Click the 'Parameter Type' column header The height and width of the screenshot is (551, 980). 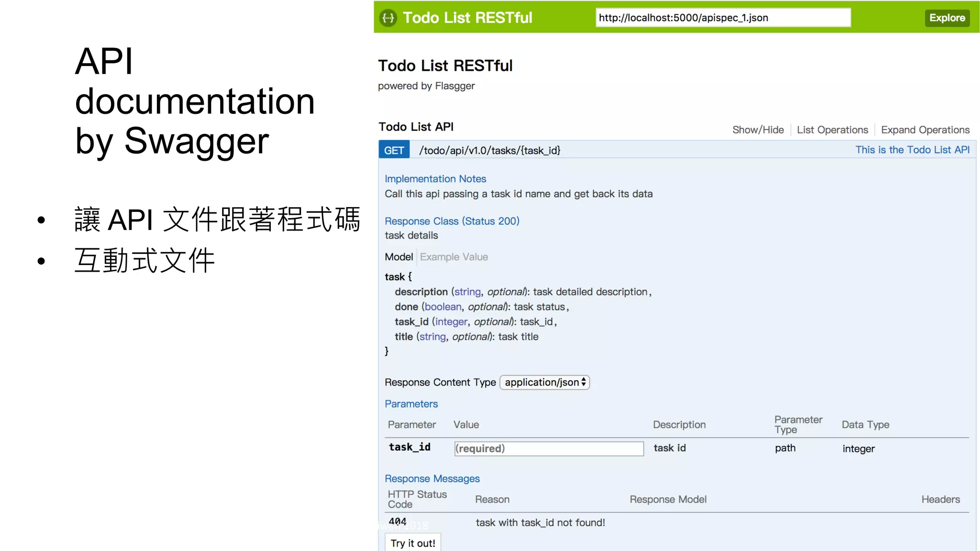pyautogui.click(x=798, y=425)
